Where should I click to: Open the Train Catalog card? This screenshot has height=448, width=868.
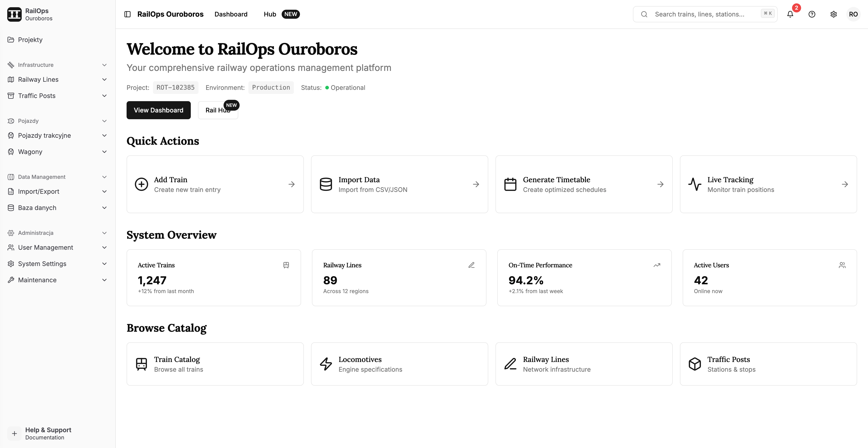click(x=215, y=364)
